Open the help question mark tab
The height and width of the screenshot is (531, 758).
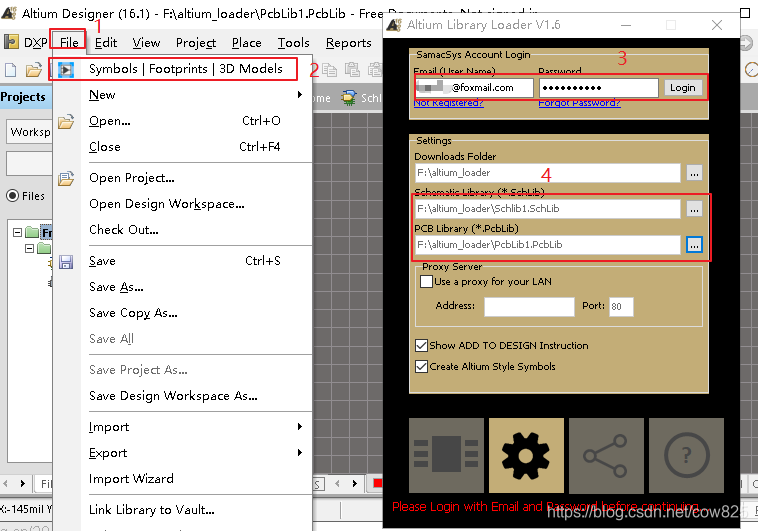coord(686,455)
